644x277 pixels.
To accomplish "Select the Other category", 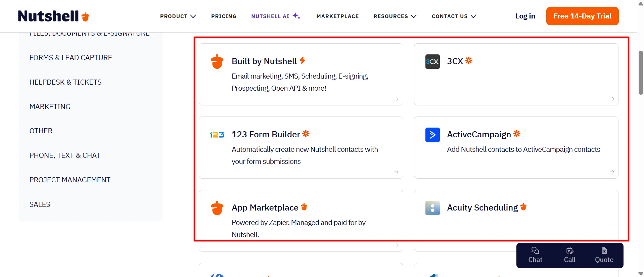I will (41, 131).
